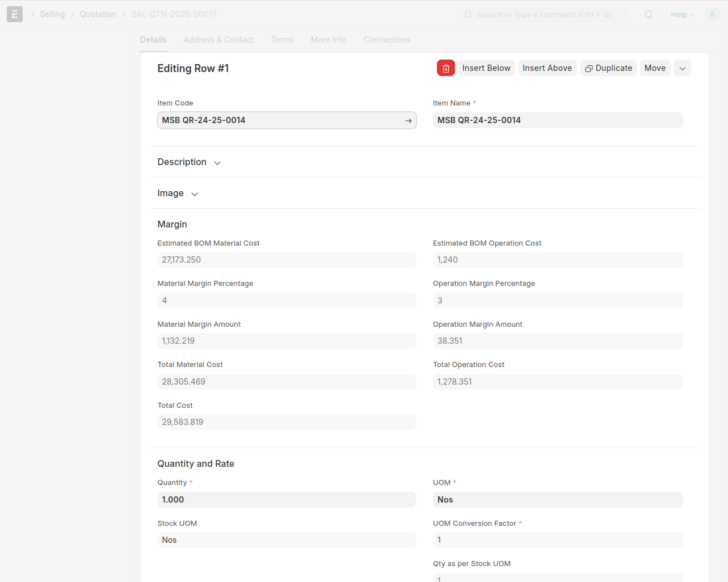Switch to the Terms tab
The image size is (728, 582).
pyautogui.click(x=282, y=40)
